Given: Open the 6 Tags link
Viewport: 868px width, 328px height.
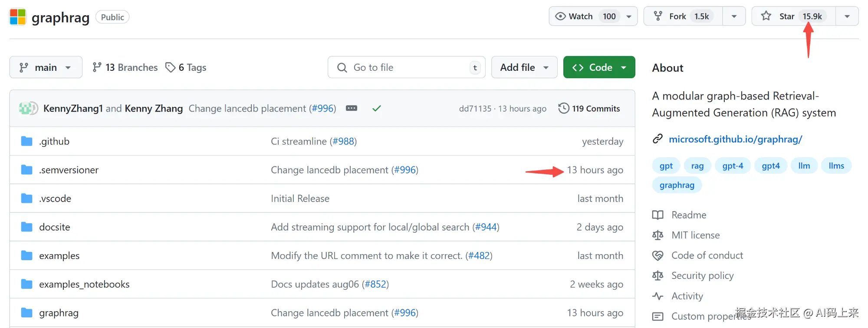Looking at the screenshot, I should (x=186, y=67).
